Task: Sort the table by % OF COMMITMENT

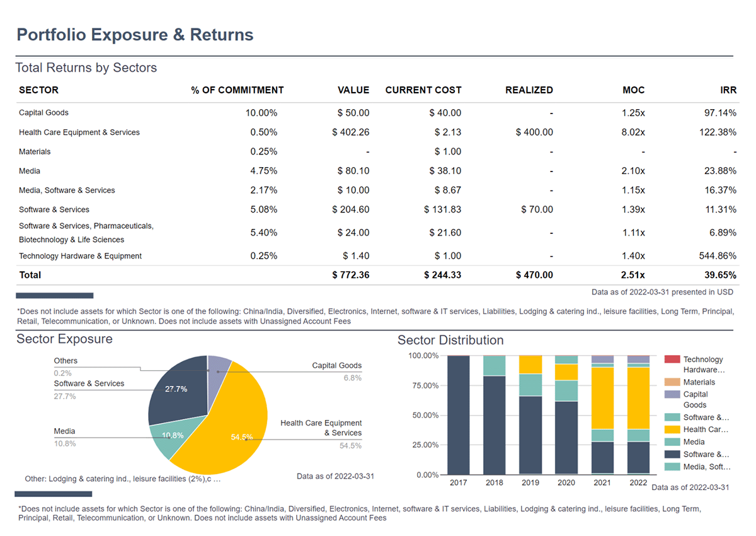Action: pyautogui.click(x=238, y=90)
